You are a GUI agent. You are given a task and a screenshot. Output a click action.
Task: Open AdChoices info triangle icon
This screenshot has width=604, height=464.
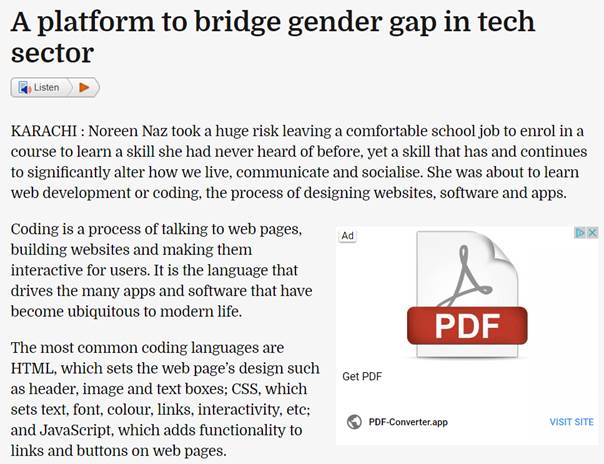click(580, 233)
